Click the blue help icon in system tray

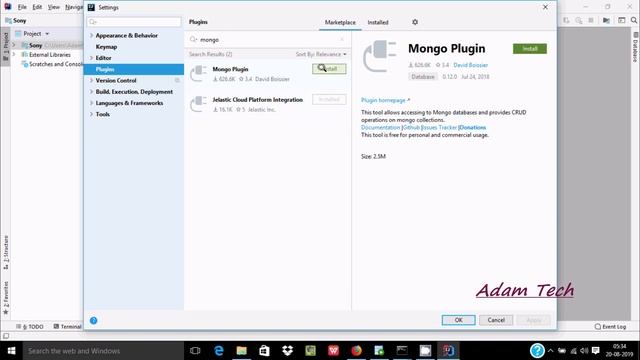coord(537,351)
